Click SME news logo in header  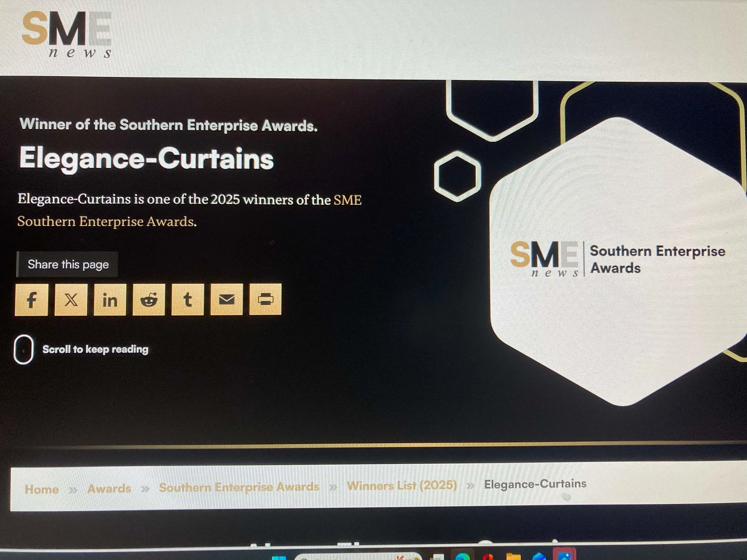[x=67, y=34]
